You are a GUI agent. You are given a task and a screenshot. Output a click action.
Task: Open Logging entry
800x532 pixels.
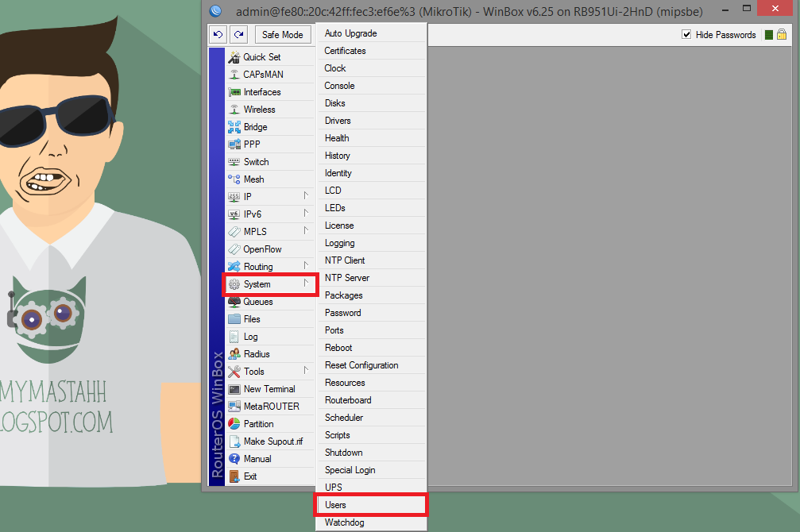372,243
